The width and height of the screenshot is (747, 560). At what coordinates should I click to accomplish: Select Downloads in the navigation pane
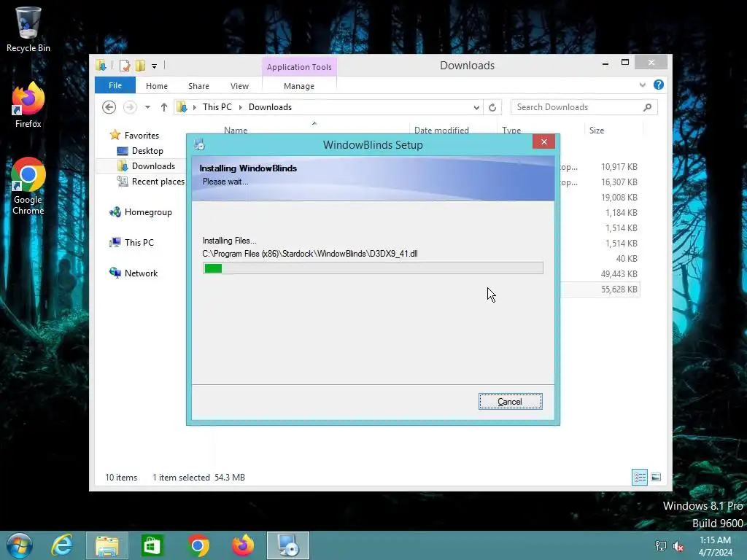153,166
